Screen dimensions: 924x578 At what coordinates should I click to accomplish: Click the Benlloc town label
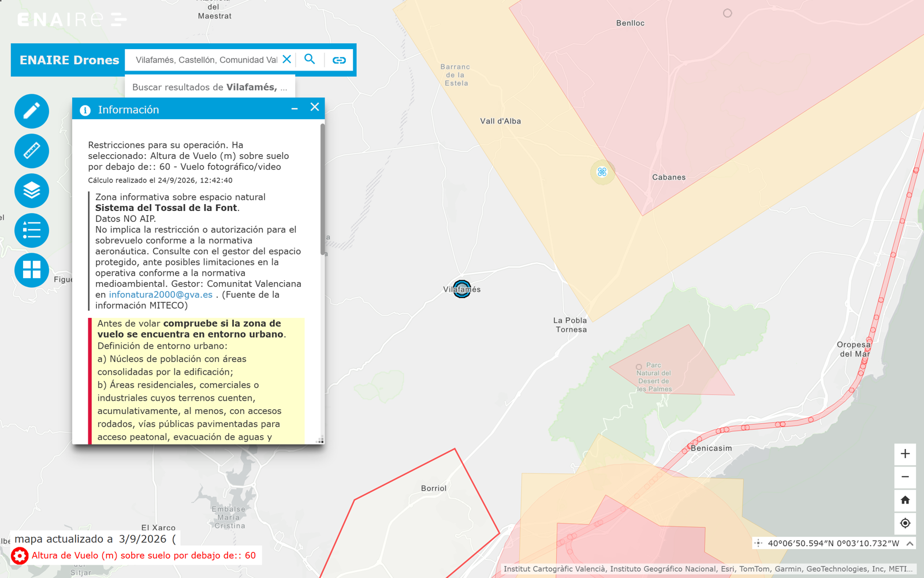(630, 23)
